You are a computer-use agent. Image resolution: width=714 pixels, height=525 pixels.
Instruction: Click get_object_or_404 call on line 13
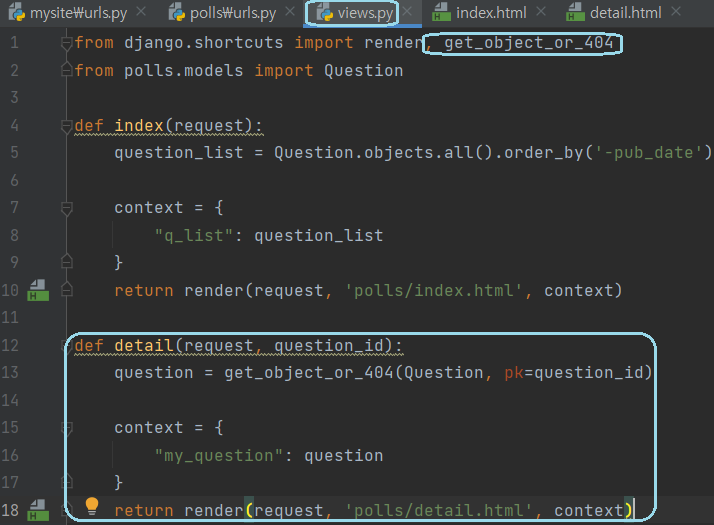(309, 373)
